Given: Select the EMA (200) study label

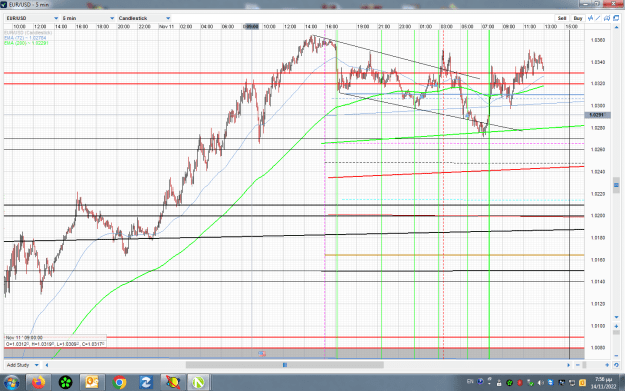Looking at the screenshot, I should (26, 43).
